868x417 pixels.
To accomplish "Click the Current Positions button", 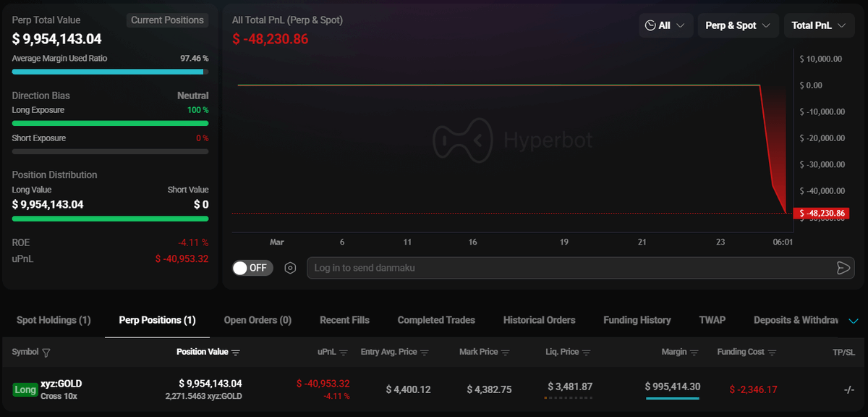I will click(167, 20).
